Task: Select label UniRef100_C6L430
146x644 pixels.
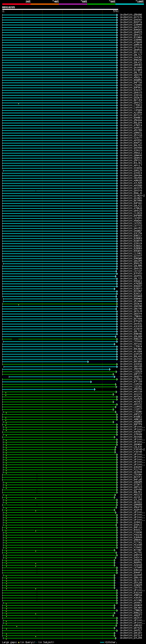Action: 131,447
